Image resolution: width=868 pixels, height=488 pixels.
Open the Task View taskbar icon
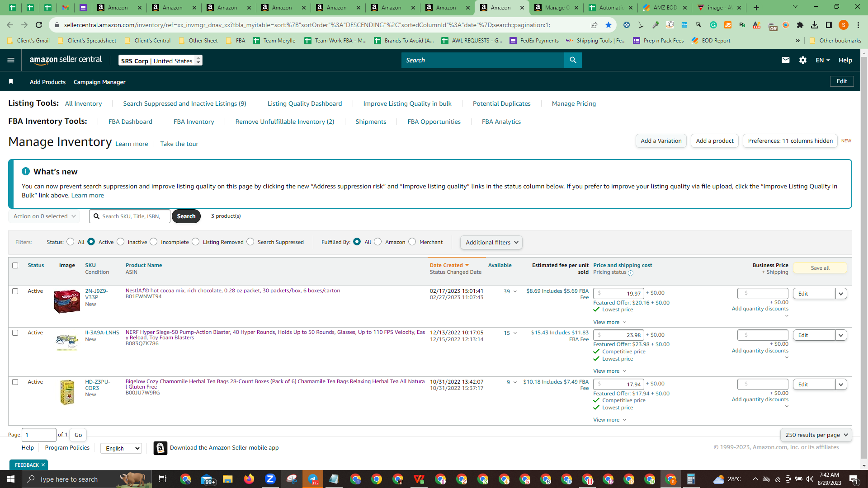tap(163, 479)
